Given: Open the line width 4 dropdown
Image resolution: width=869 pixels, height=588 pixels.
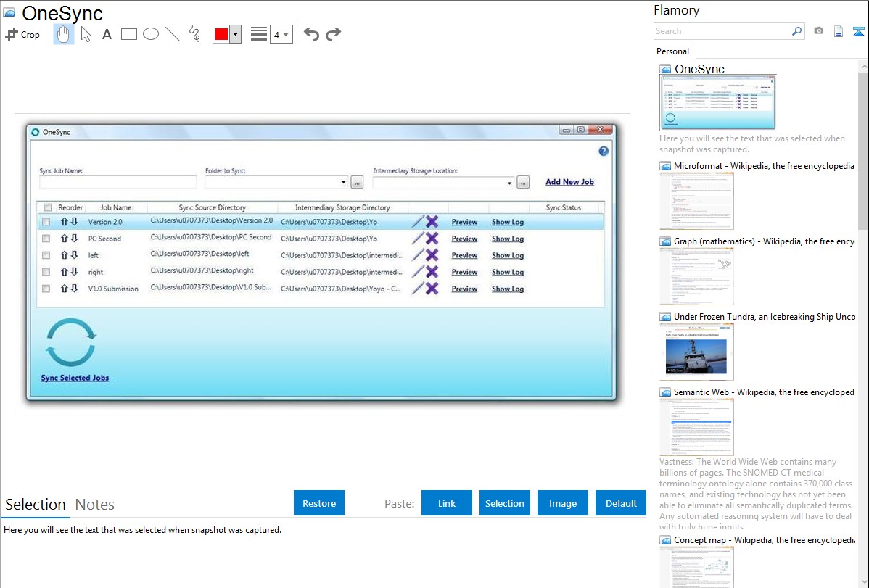Looking at the screenshot, I should pos(281,34).
